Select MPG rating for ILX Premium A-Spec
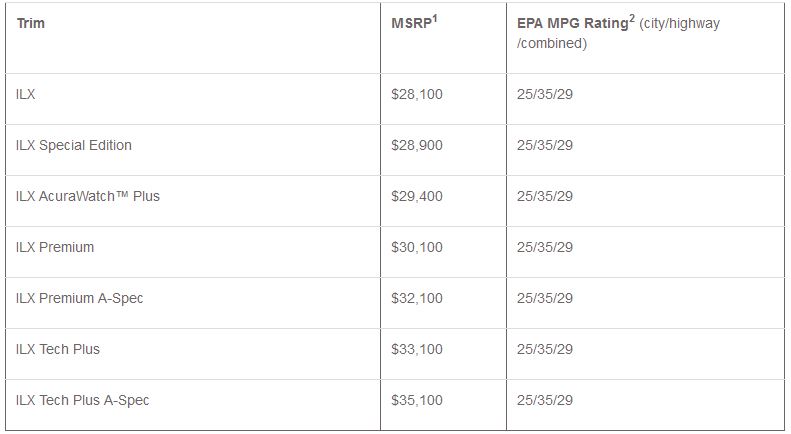This screenshot has height=434, width=791. tap(545, 298)
